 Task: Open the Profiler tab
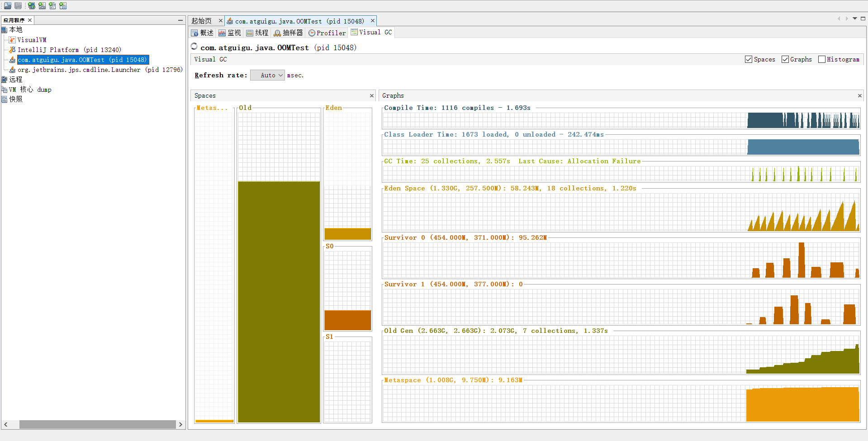(327, 33)
